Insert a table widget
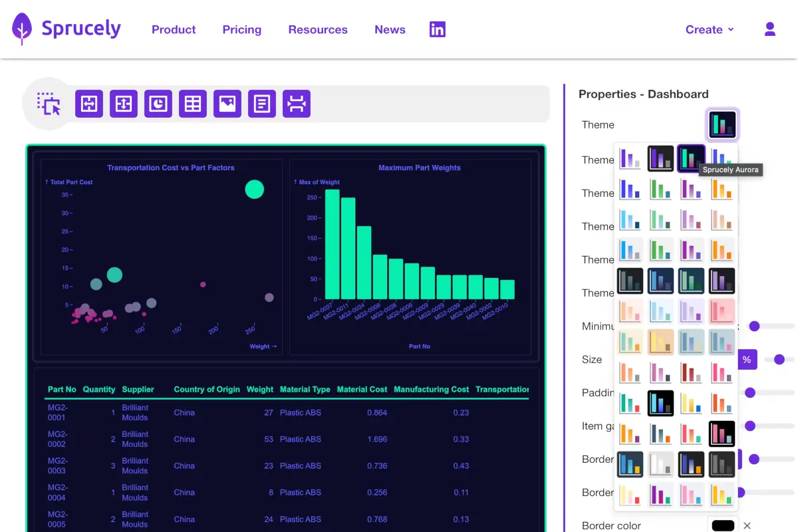This screenshot has width=798, height=532. click(193, 104)
